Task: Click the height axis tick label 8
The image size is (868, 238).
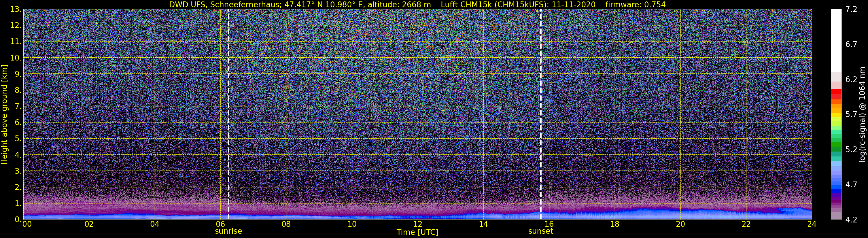Action: (x=18, y=90)
